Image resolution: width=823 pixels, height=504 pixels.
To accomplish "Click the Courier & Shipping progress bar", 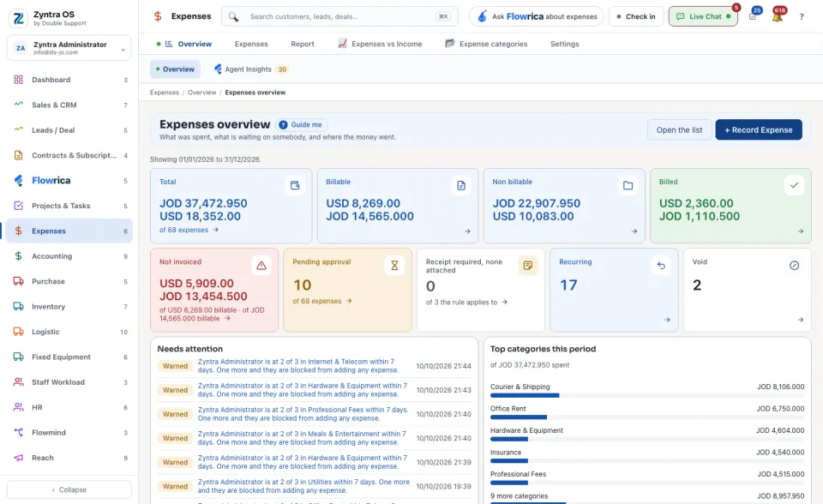I will [647, 395].
